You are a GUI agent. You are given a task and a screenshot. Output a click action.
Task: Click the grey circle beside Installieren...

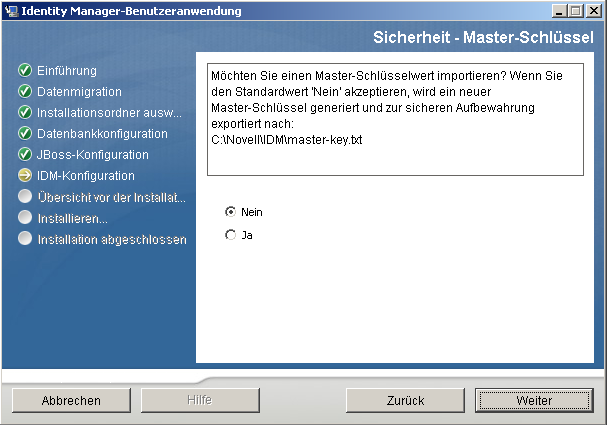(25, 217)
